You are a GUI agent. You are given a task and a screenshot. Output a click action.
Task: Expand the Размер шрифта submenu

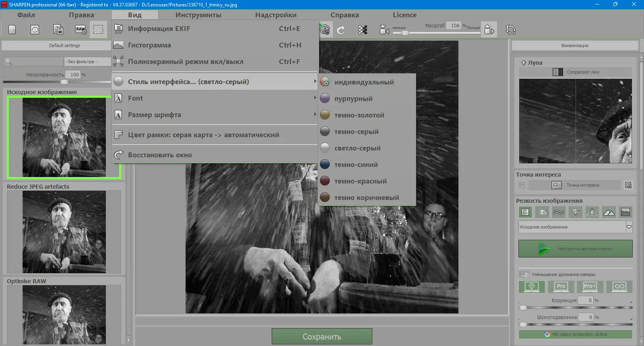pos(215,115)
